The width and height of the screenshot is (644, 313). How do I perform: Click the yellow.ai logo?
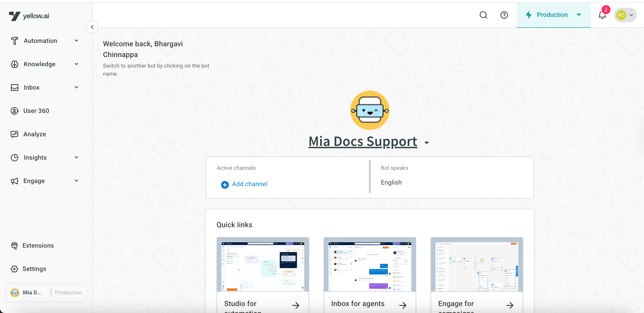29,16
